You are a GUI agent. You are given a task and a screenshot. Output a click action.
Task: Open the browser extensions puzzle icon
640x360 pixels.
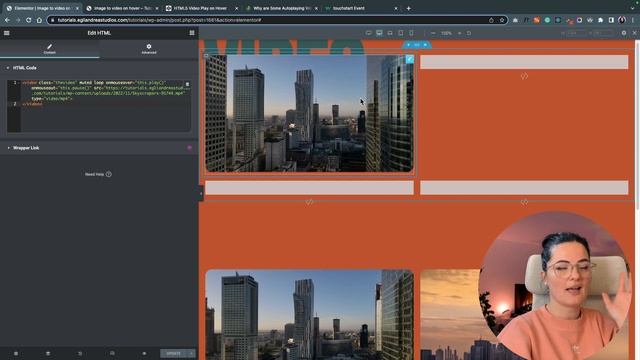[600, 20]
